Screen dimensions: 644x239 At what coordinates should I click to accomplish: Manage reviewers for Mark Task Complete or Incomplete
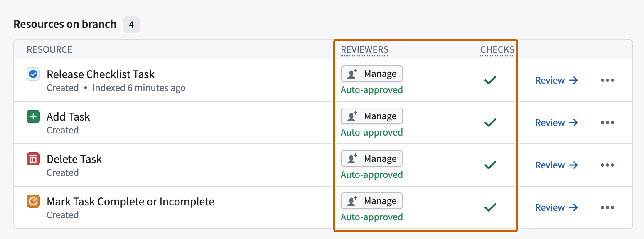372,201
